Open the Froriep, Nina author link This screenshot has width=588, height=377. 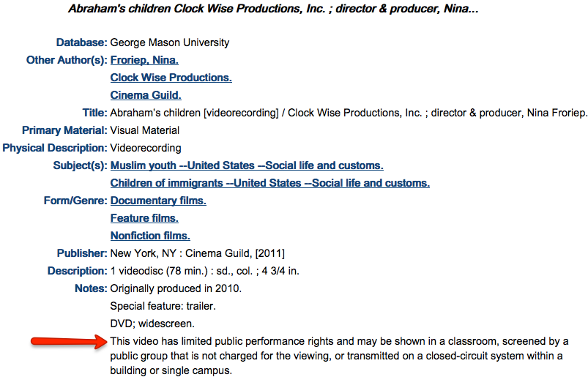click(x=144, y=60)
